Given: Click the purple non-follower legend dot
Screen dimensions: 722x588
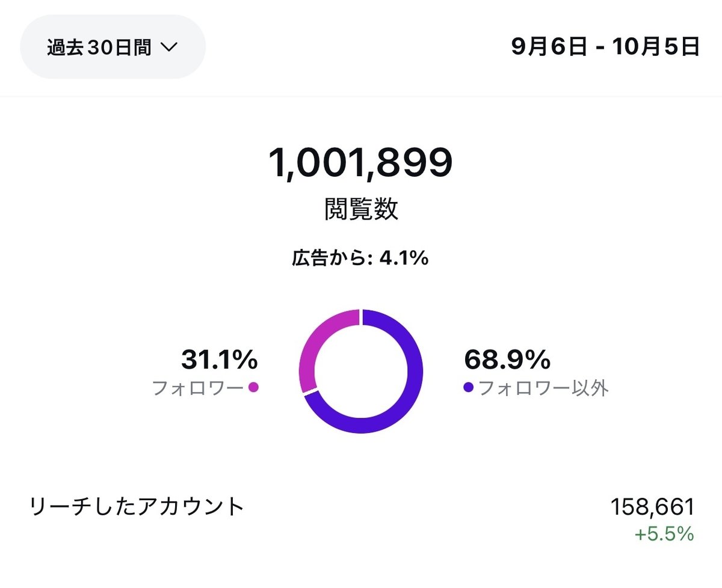Looking at the screenshot, I should tap(468, 388).
